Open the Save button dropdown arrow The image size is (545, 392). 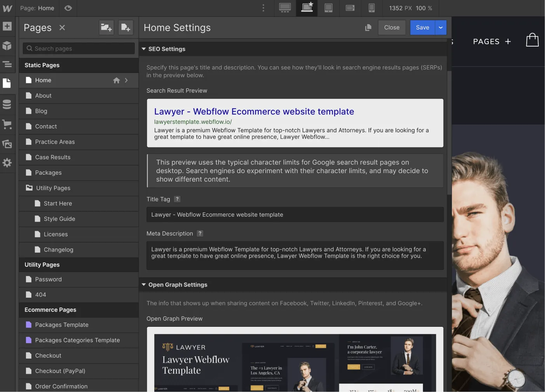441,28
